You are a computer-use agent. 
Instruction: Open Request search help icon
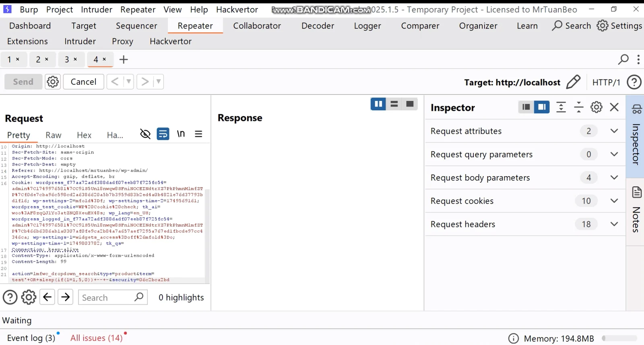coord(10,297)
